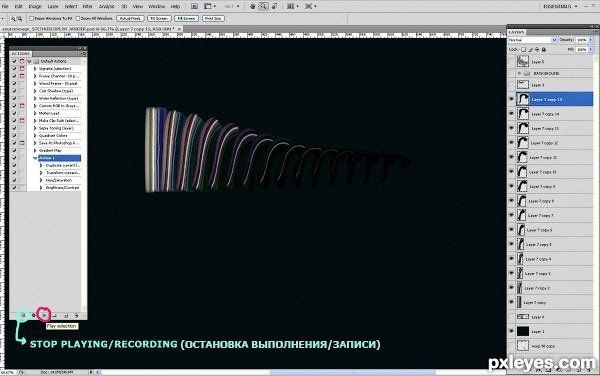Hide Layer 7 copy 14 with its eye icon
Screen dimensions: 600x376
pyautogui.click(x=512, y=114)
